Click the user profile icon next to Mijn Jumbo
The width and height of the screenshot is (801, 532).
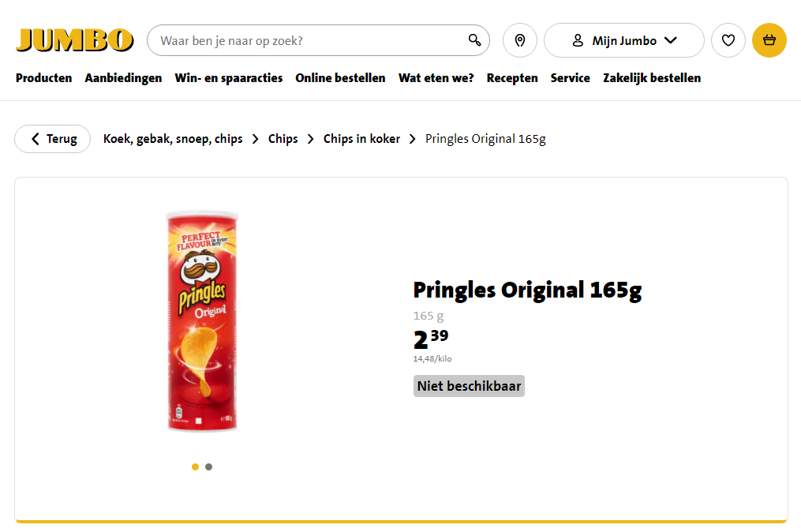pyautogui.click(x=578, y=39)
